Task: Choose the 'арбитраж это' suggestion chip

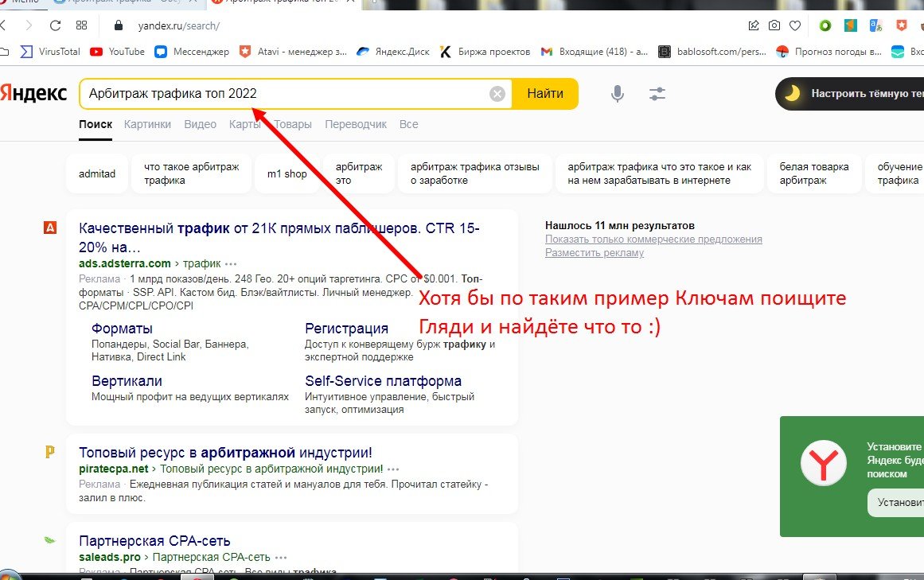Action: point(359,173)
